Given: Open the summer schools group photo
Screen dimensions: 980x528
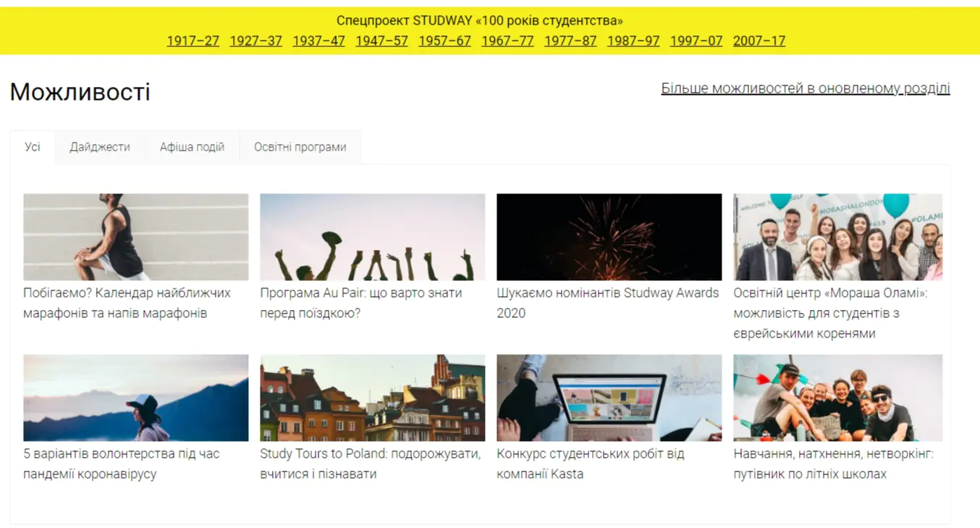Looking at the screenshot, I should point(837,398).
